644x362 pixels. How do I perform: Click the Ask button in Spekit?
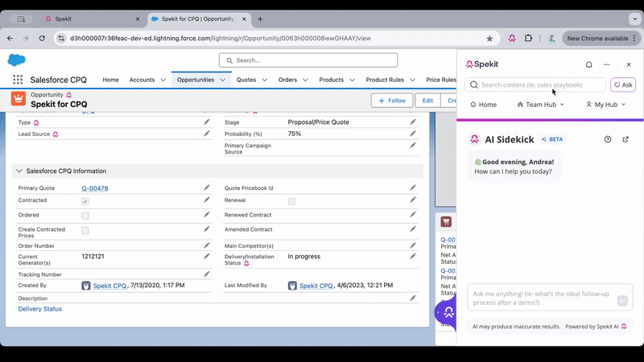pos(623,84)
